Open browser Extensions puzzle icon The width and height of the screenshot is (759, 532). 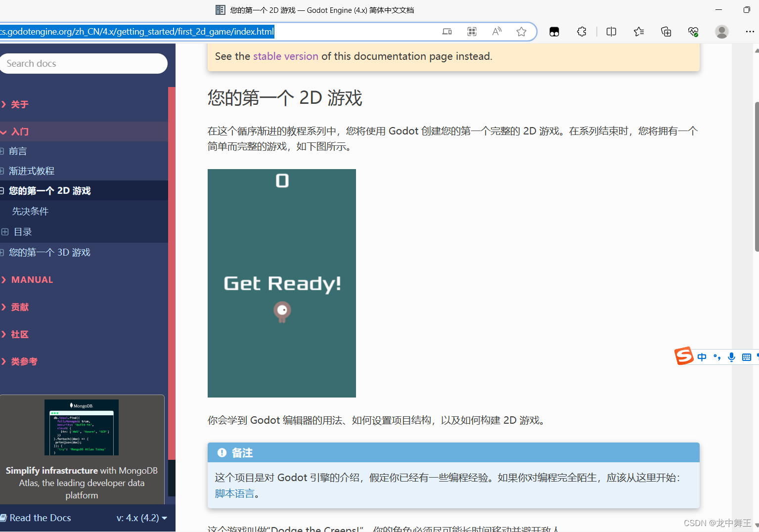coord(581,31)
